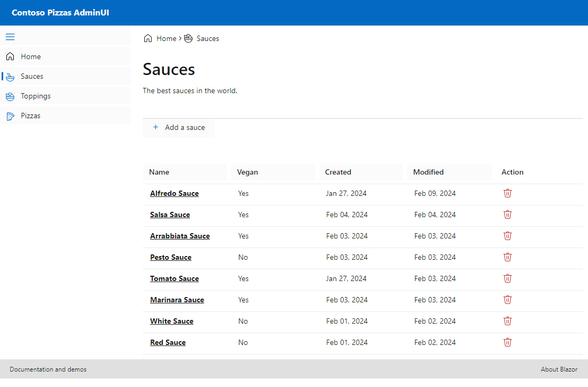Remove White Sauce via trash icon
Viewport: 588px width, 387px height.
[508, 321]
